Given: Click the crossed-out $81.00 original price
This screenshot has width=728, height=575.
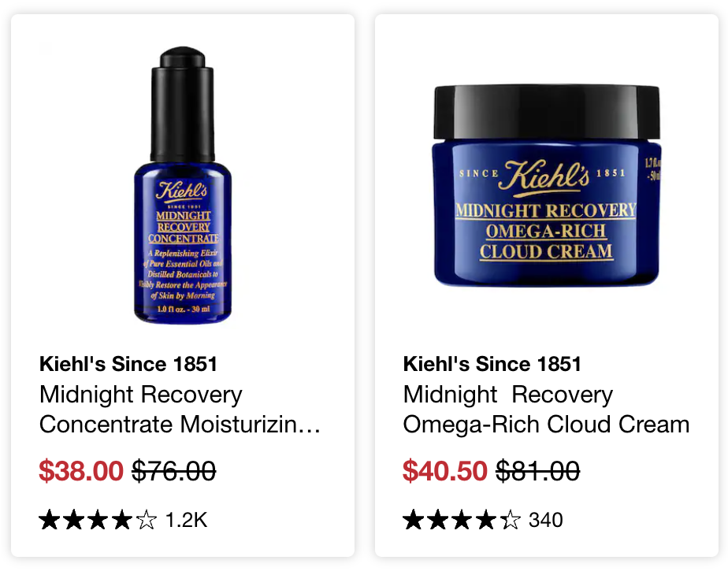Looking at the screenshot, I should tap(537, 470).
